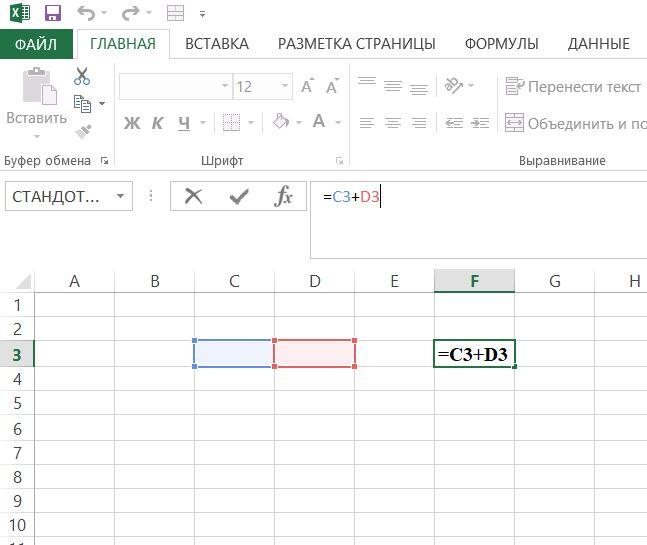Select column C header
Screen dimensions: 647x545
234,281
